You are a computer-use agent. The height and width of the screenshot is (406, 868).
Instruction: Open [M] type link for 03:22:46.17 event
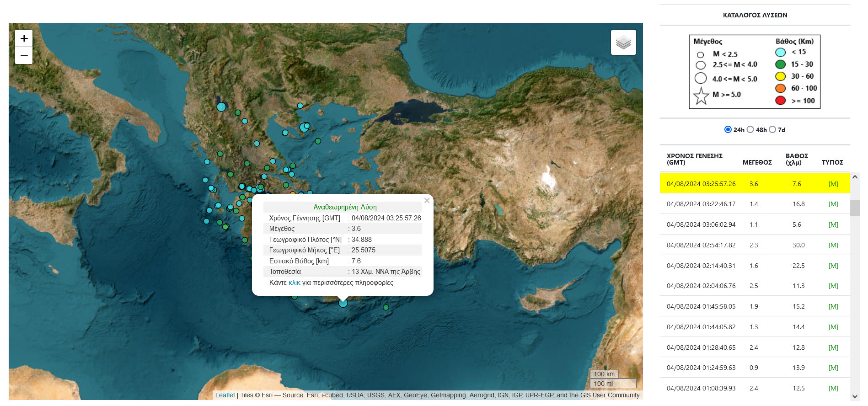[833, 204]
